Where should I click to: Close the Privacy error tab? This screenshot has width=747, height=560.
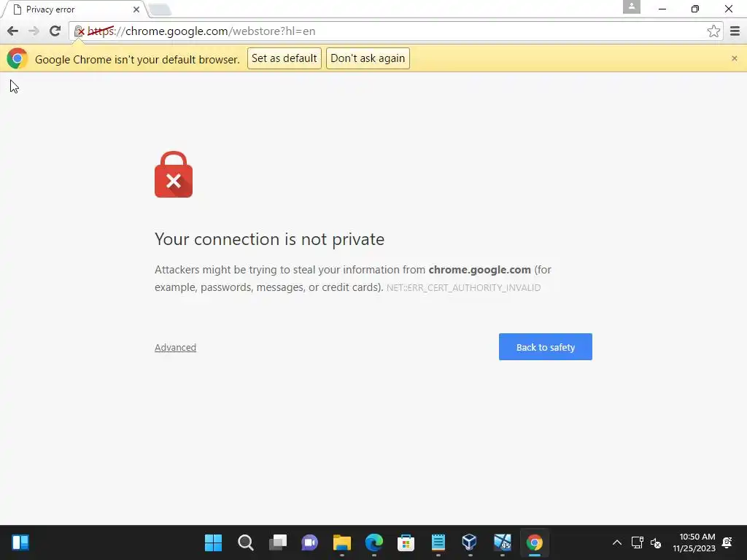pos(136,9)
